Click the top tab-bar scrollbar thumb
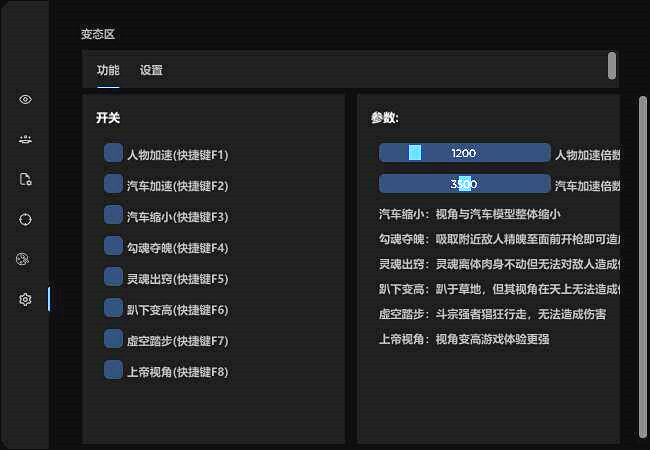This screenshot has width=650, height=450. coord(612,65)
